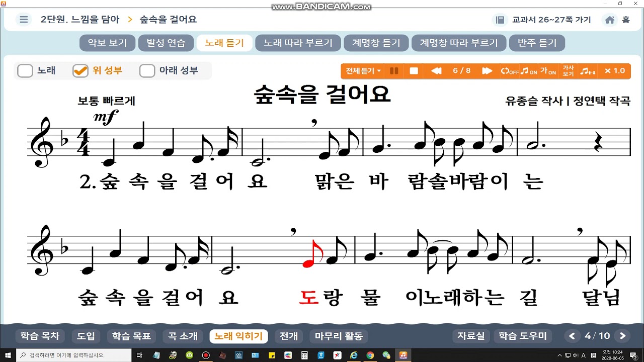
Task: Open Internet Explorer from the taskbar
Action: click(x=354, y=355)
